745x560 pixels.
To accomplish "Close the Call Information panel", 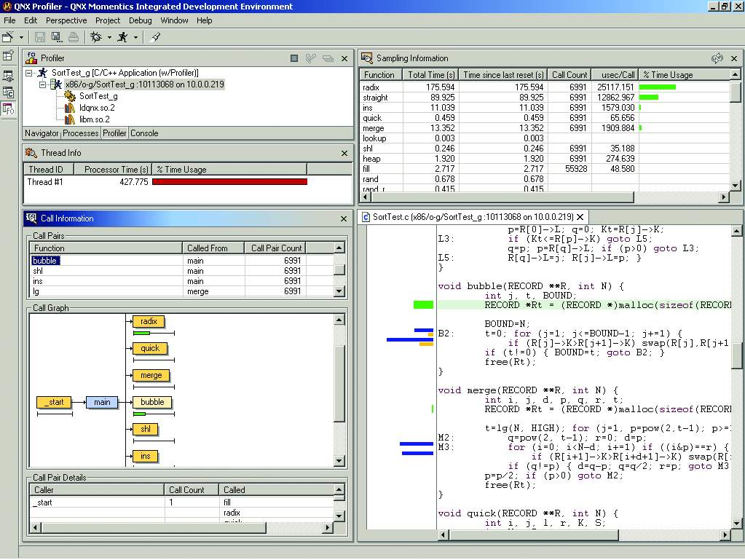I will click(x=344, y=219).
